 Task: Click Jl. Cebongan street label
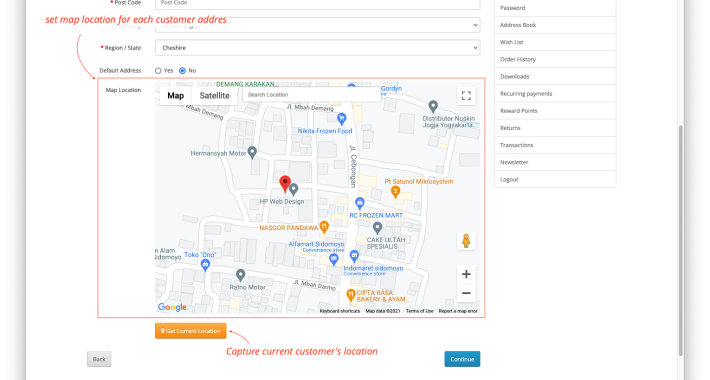tap(353, 166)
